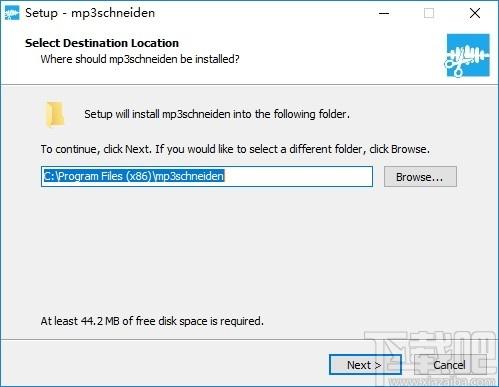Click the 'To continue, click Next' instruction

coord(235,149)
